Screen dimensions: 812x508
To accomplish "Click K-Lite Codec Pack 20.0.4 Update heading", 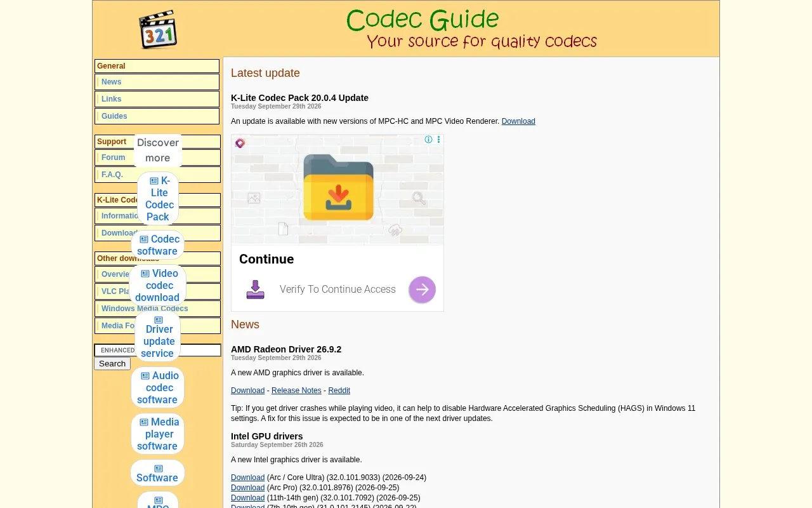I will (x=299, y=98).
